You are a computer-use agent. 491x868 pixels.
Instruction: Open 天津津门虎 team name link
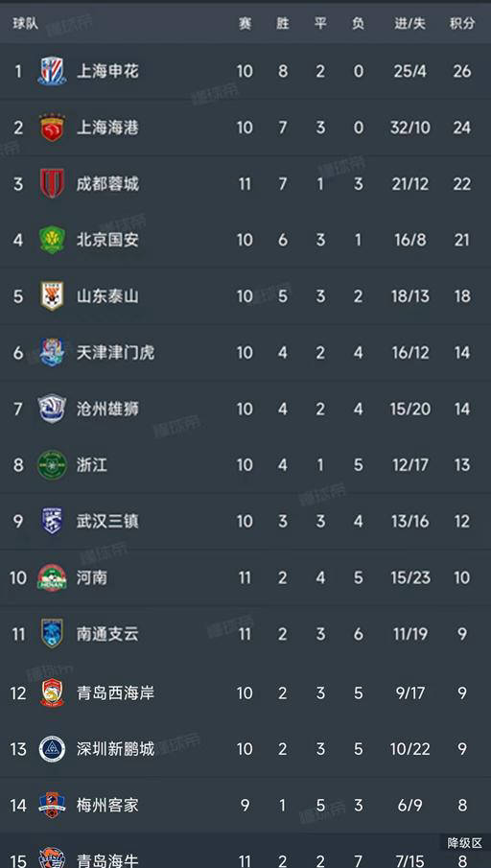coord(116,353)
